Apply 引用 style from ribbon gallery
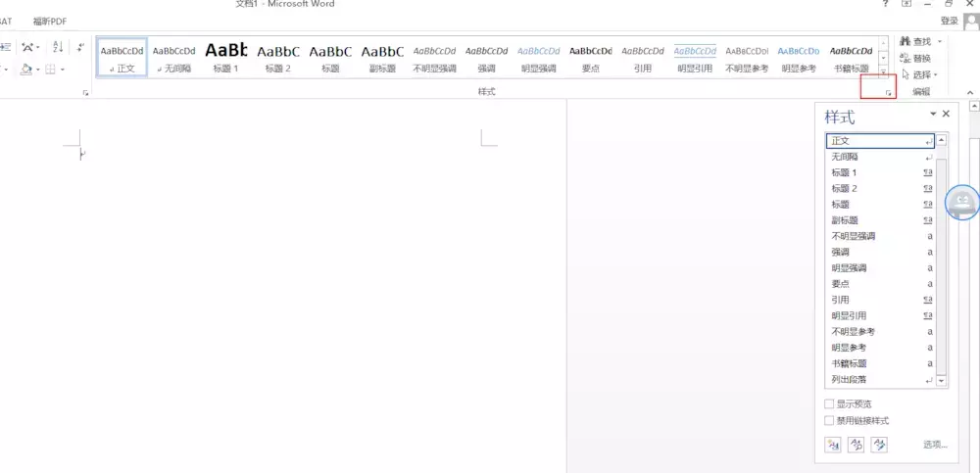Viewport: 980px width, 473px height. pos(643,57)
